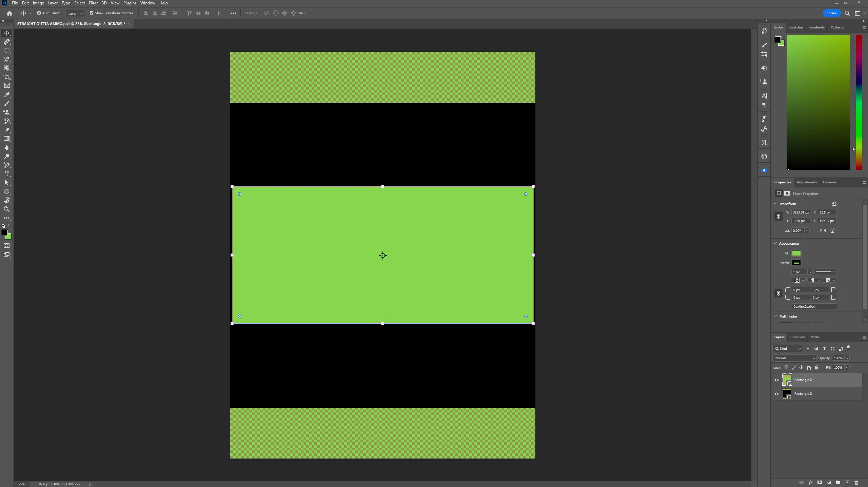Uncheck the Auto-Select checkbox

[39, 13]
